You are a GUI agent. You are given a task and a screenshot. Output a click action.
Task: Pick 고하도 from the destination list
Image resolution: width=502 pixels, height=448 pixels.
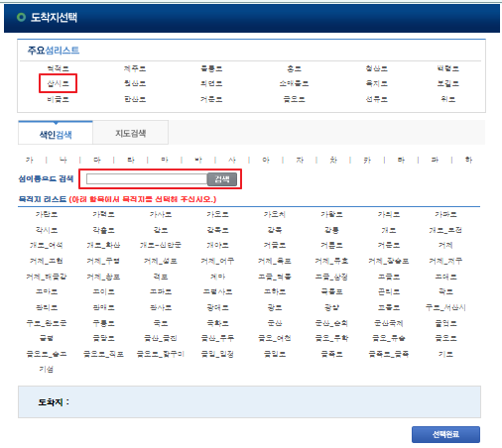pyautogui.click(x=275, y=291)
